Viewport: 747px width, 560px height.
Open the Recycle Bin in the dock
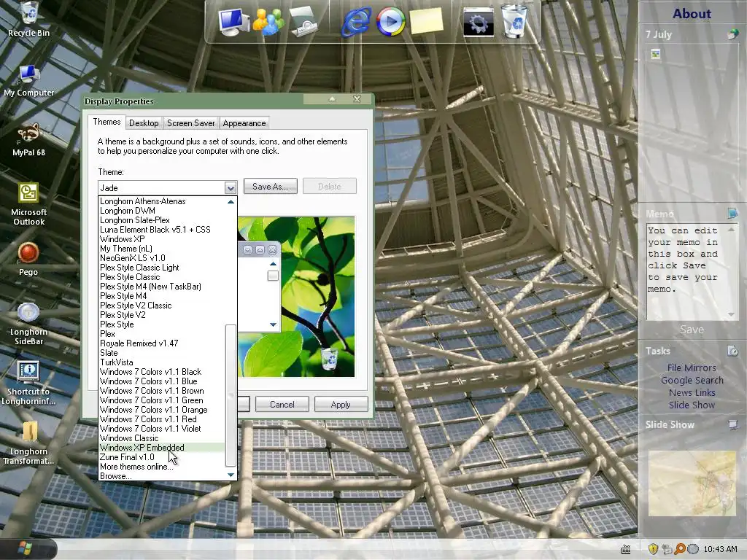point(514,21)
